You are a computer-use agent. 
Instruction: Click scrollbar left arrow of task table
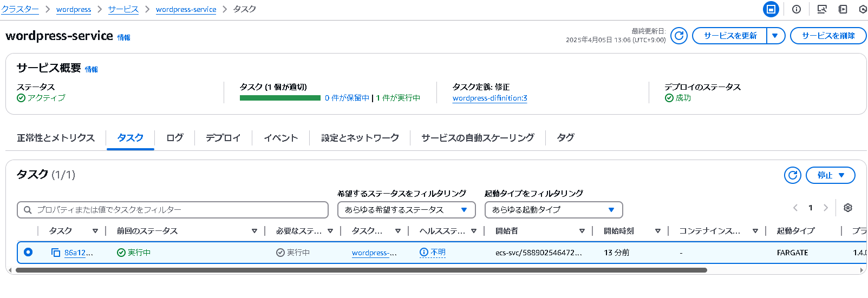[x=10, y=270]
